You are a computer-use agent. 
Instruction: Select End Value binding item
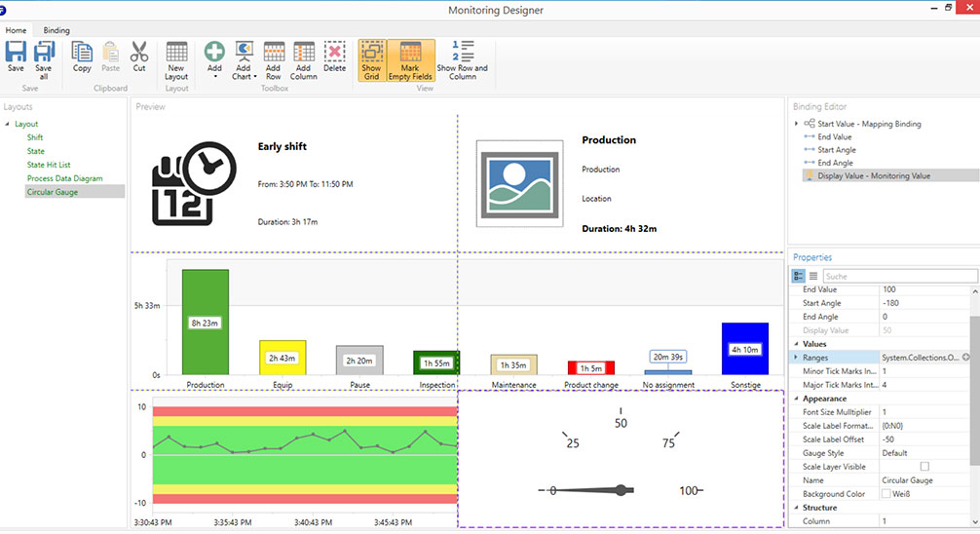click(x=835, y=137)
